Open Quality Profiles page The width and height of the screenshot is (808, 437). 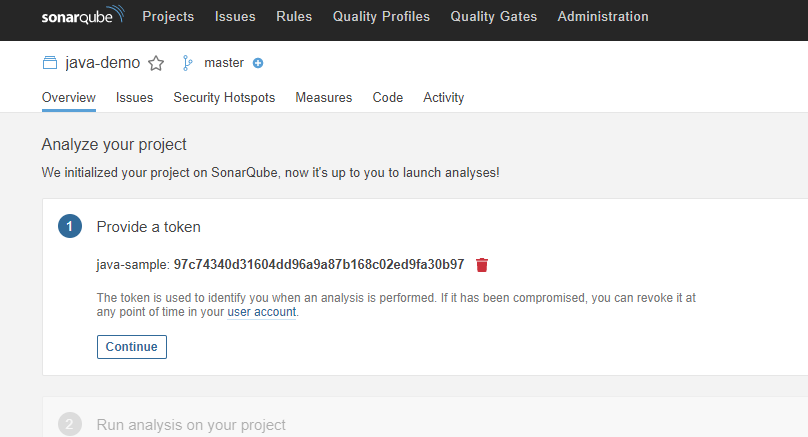(x=381, y=17)
